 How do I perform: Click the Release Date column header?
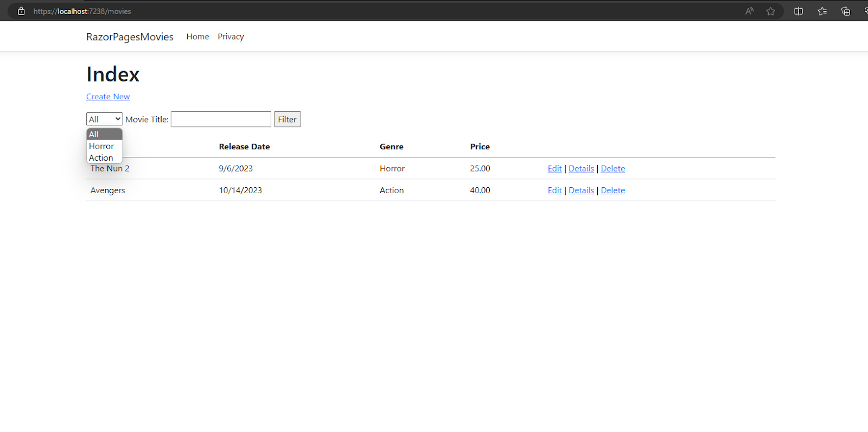point(244,147)
